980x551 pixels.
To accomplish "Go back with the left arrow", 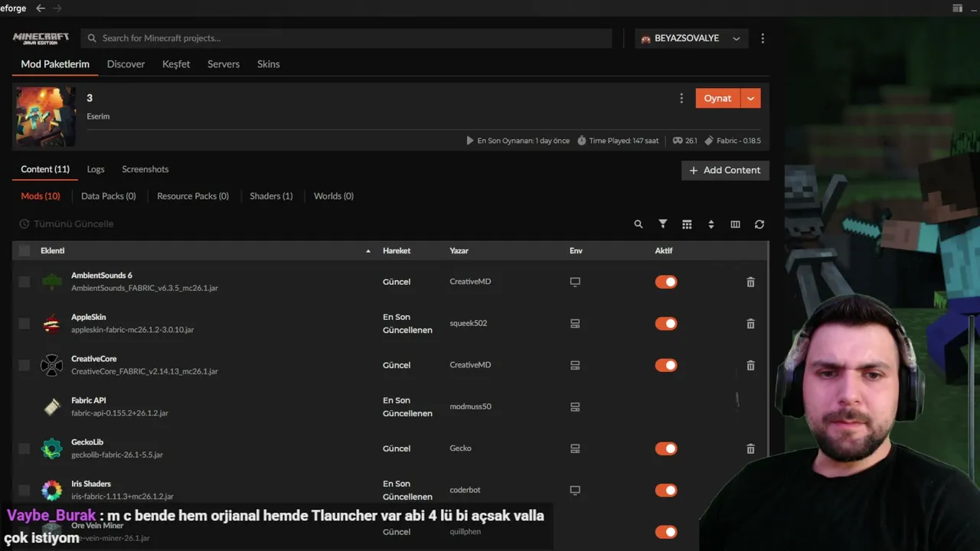I will 41,8.
